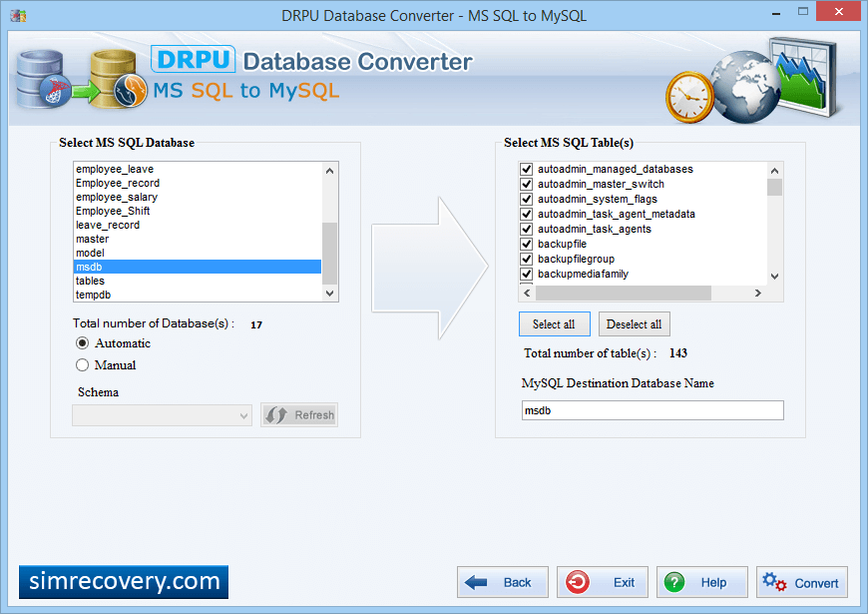Click database list scroll up arrow
This screenshot has height=614, width=868.
(x=329, y=171)
